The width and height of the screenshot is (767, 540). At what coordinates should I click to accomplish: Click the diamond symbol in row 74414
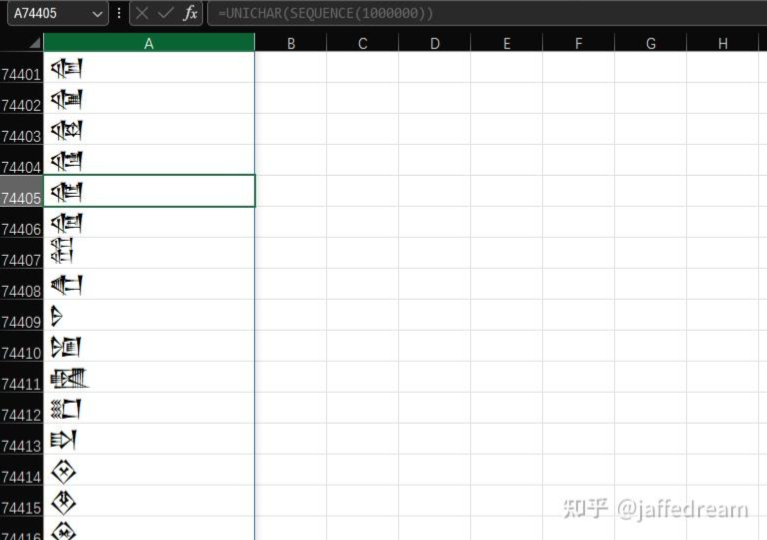[x=64, y=472]
